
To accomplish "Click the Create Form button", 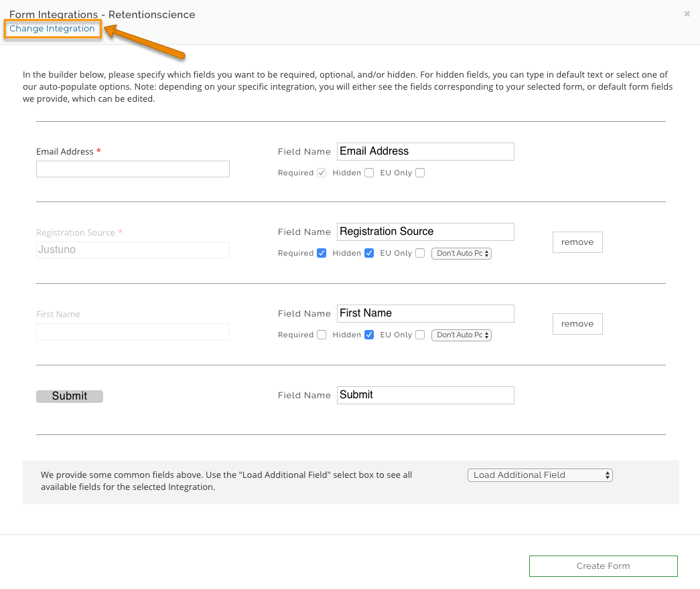I will pos(603,566).
